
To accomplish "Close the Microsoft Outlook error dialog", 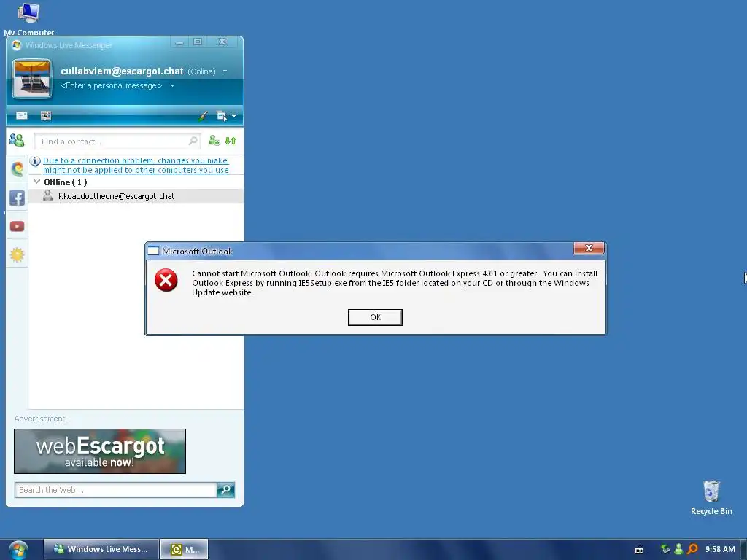I will point(589,248).
